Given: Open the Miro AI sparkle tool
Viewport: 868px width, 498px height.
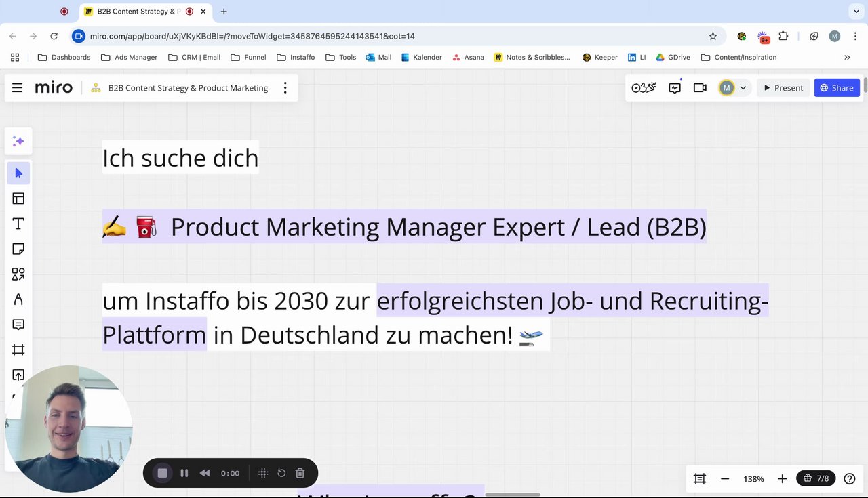Looking at the screenshot, I should (x=18, y=141).
